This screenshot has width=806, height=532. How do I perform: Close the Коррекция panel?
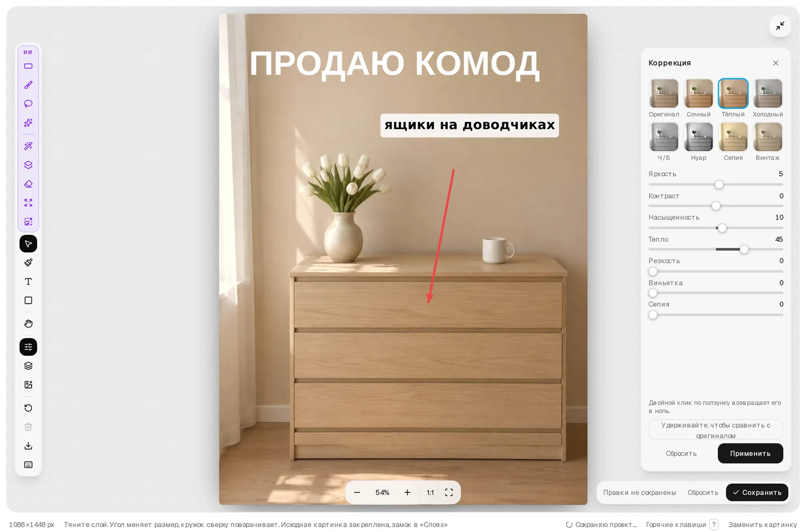776,63
